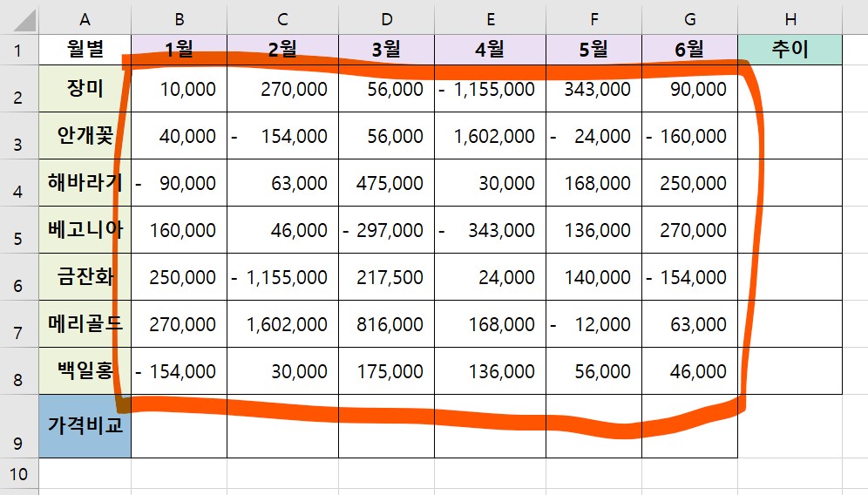This screenshot has width=868, height=495.
Task: Select the 가격비교 label cell
Action: click(85, 426)
